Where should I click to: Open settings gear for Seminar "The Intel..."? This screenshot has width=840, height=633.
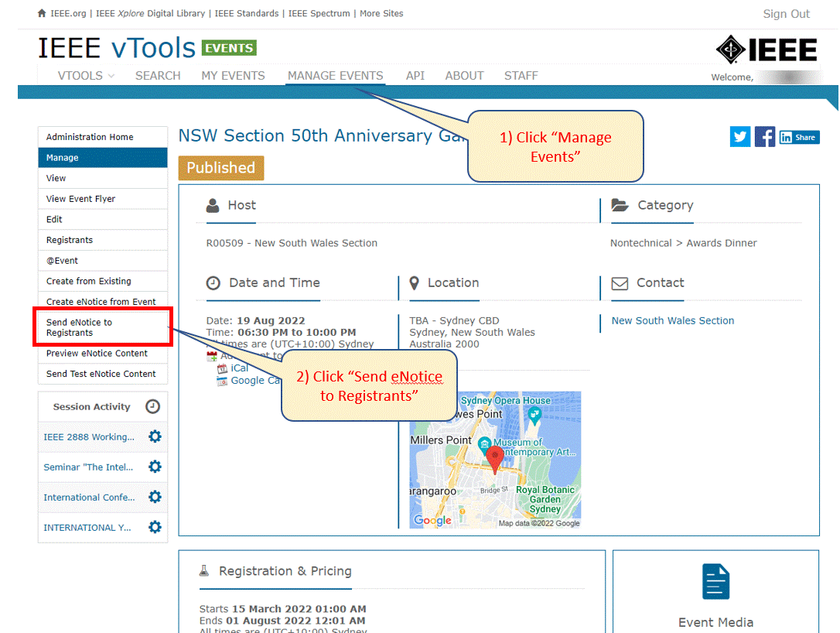155,467
